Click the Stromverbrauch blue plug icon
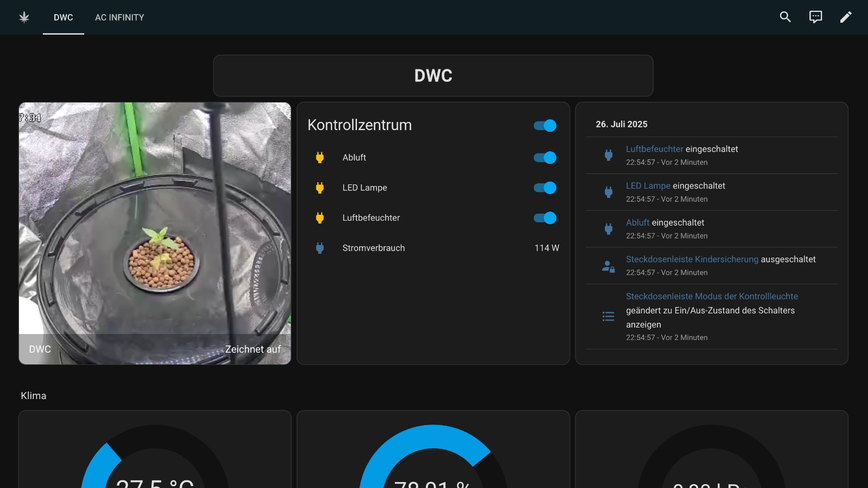Screen dimensions: 868x488 [320, 248]
